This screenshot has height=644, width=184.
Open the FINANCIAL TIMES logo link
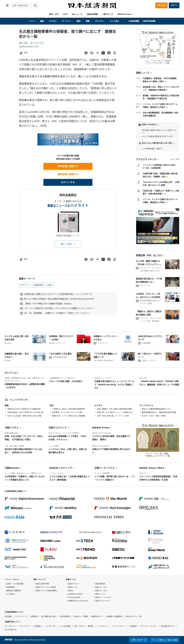(109, 517)
